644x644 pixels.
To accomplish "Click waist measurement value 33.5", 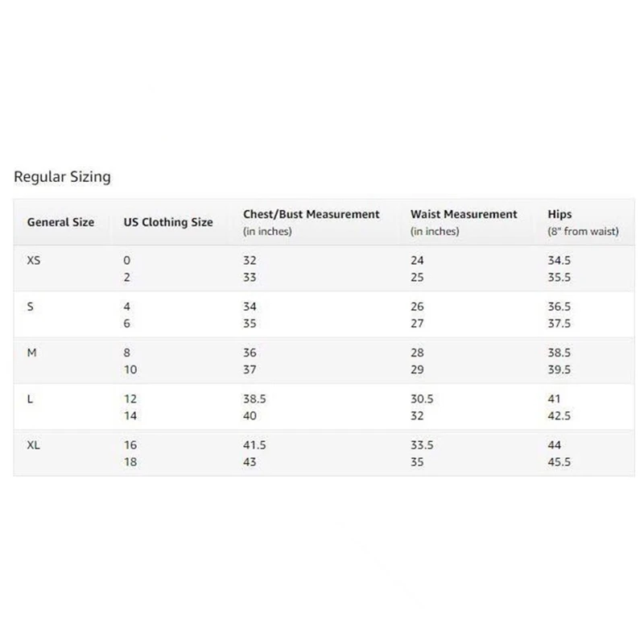I will pyautogui.click(x=422, y=445).
